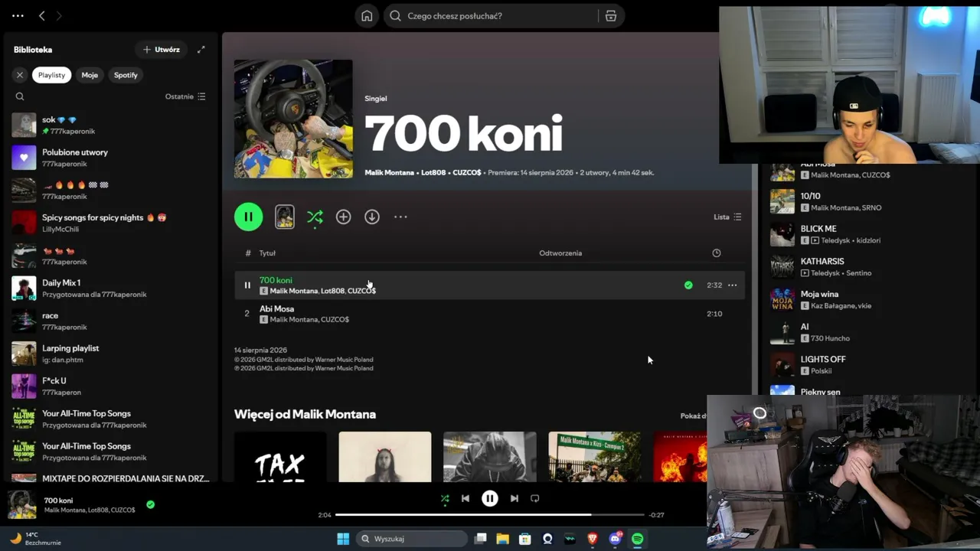Select the Playlisty filter chip
The height and width of the screenshot is (551, 980).
click(x=51, y=75)
